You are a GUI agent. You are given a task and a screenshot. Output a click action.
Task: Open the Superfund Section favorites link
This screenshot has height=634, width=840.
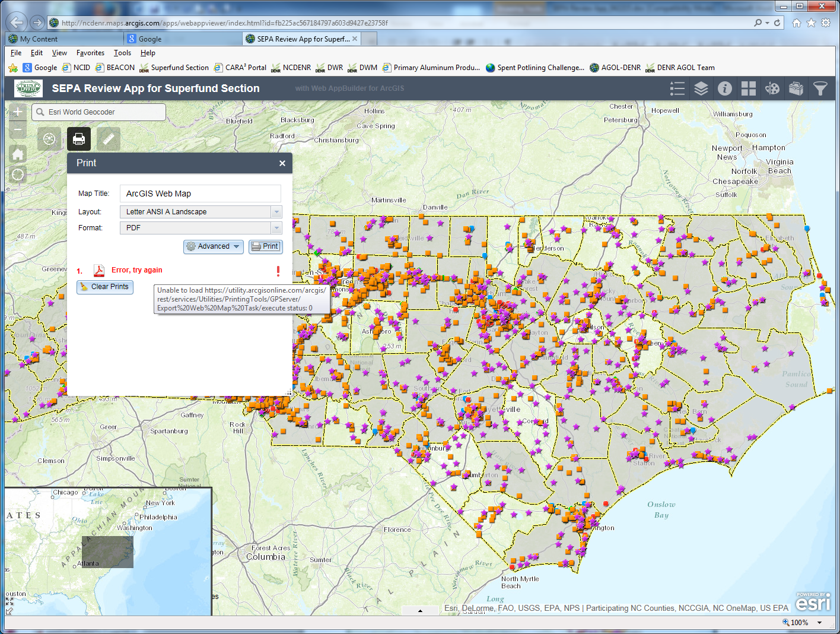click(174, 68)
